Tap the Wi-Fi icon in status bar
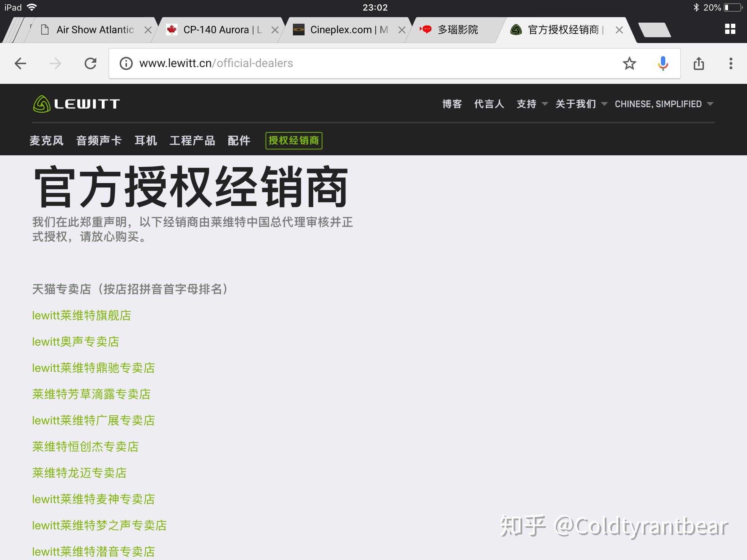 point(32,7)
